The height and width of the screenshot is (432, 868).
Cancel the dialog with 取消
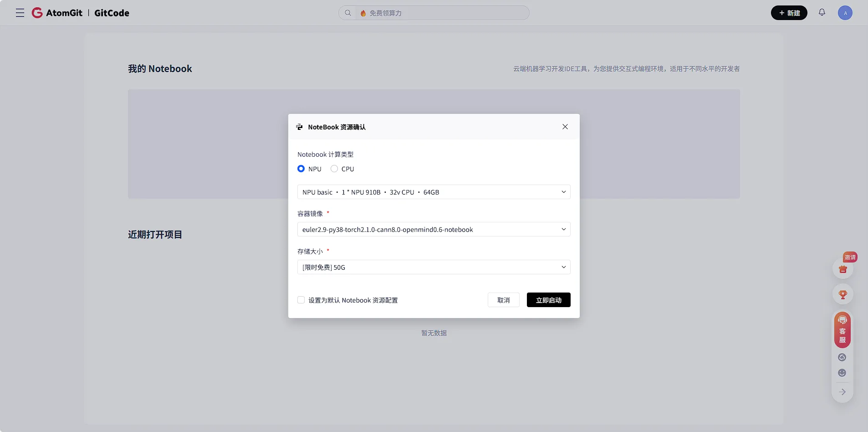click(x=503, y=300)
